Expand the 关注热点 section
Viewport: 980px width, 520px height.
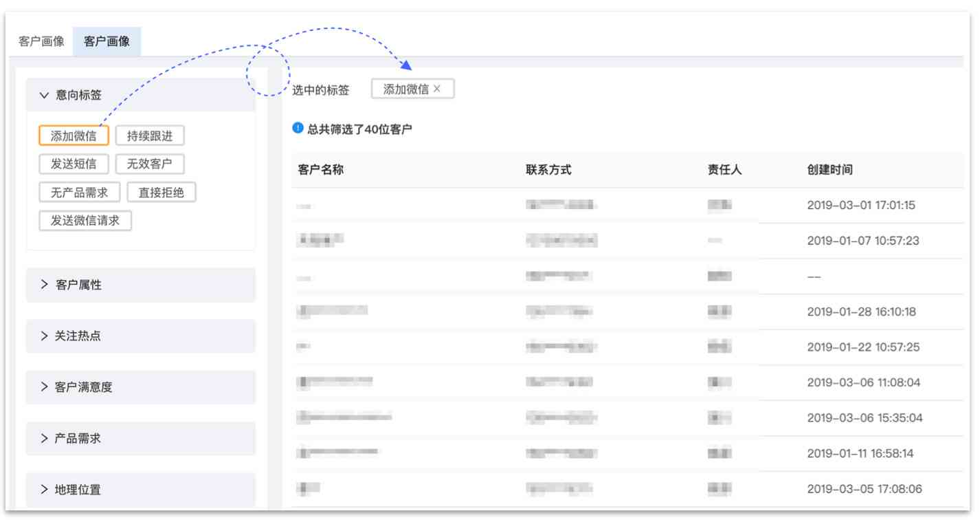pyautogui.click(x=141, y=336)
